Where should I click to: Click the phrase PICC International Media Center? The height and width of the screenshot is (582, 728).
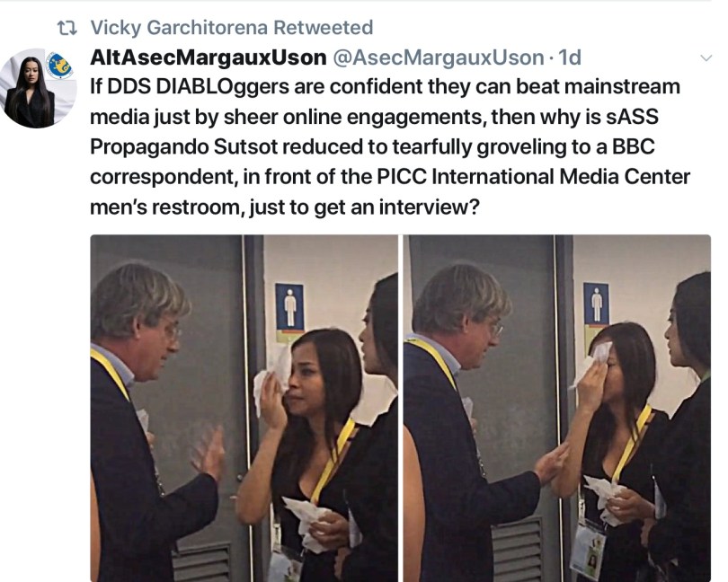533,177
